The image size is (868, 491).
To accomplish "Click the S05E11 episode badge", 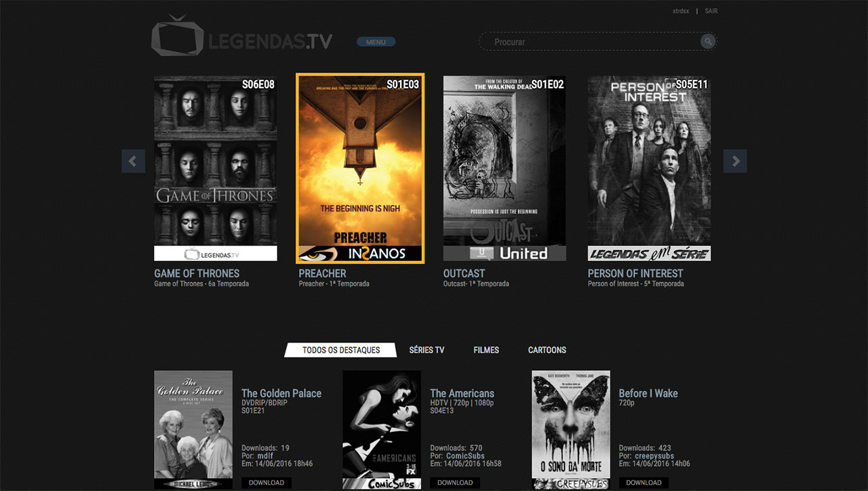I will coord(692,85).
